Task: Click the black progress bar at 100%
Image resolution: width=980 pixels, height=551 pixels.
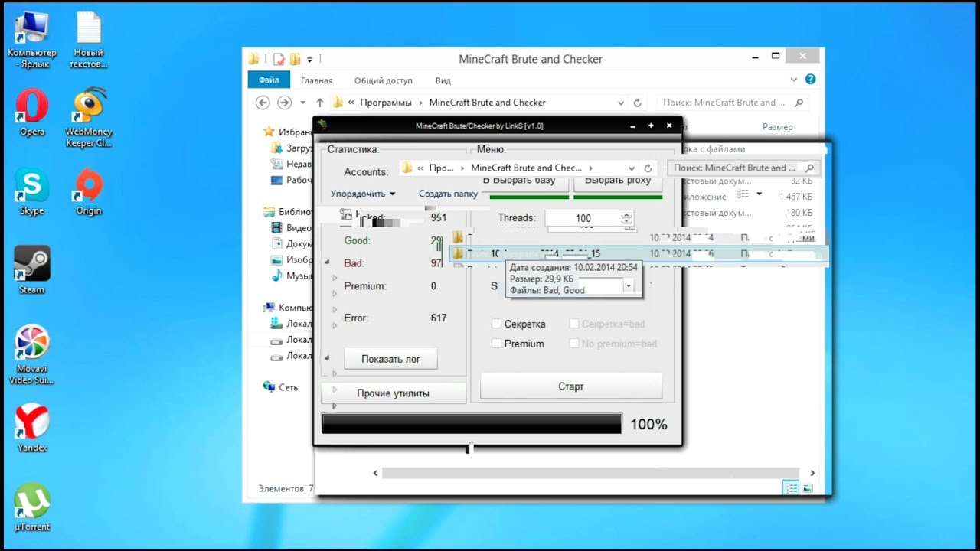Action: click(472, 424)
